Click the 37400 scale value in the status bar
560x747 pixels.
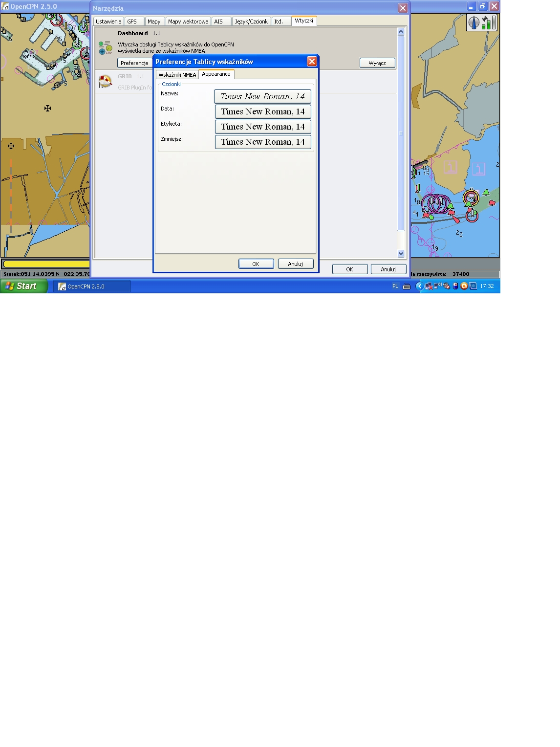(461, 274)
